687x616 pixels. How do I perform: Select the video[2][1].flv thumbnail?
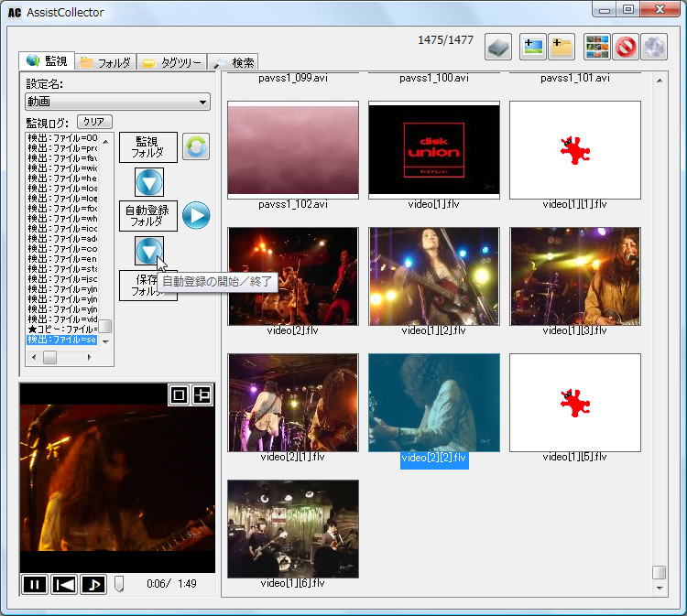(293, 403)
